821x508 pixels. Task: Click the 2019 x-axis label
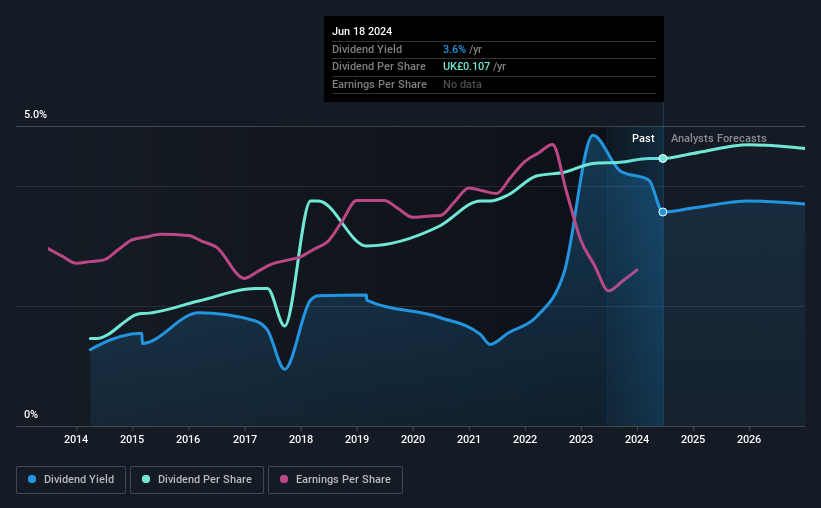click(357, 439)
